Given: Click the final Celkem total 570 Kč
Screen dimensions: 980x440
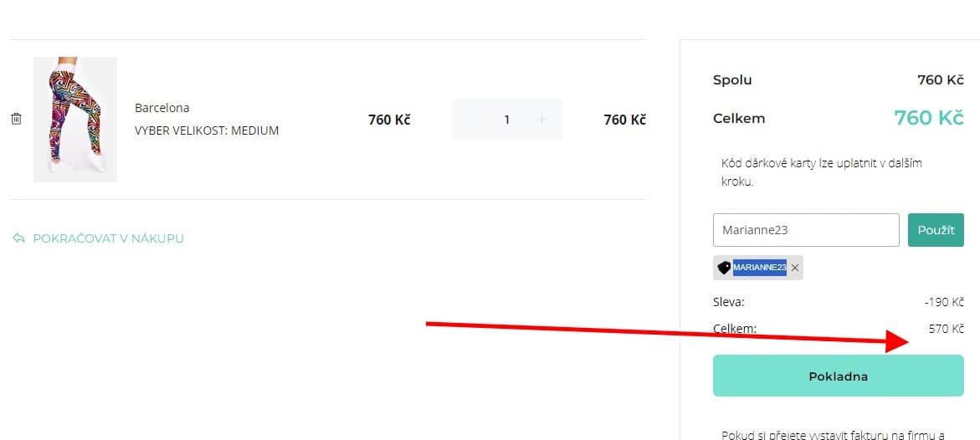Looking at the screenshot, I should coord(946,329).
